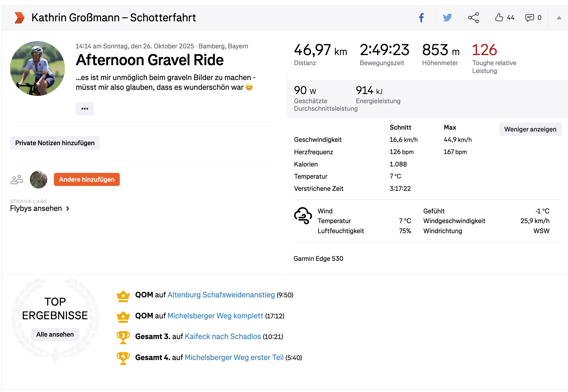Click the third-place trophy icon

(123, 337)
